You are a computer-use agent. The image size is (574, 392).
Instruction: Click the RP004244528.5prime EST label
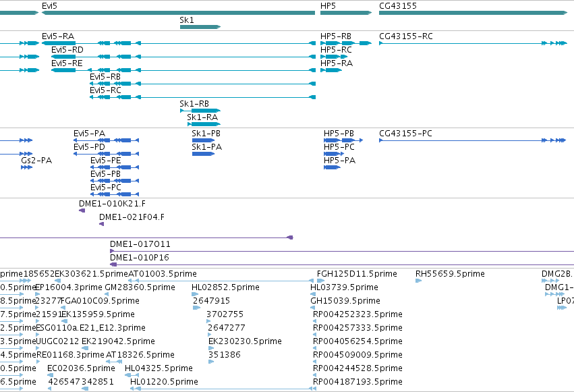[x=358, y=368]
